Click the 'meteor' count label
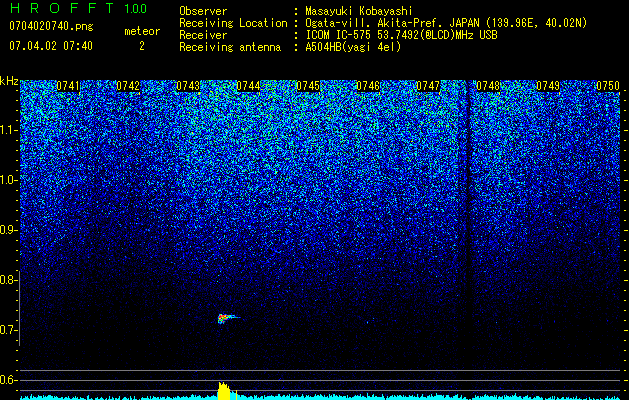Image resolution: width=629 pixels, height=400 pixels. [x=142, y=31]
